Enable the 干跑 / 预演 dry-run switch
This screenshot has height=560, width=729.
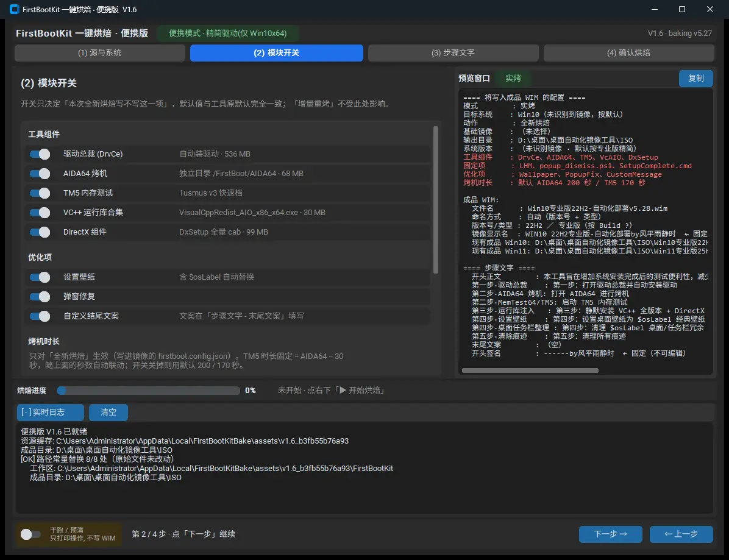click(x=30, y=534)
